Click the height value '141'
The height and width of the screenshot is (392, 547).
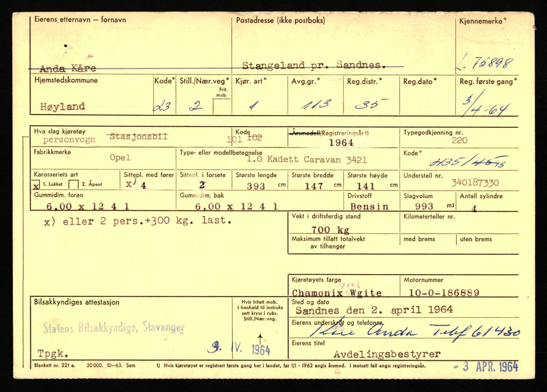click(366, 186)
